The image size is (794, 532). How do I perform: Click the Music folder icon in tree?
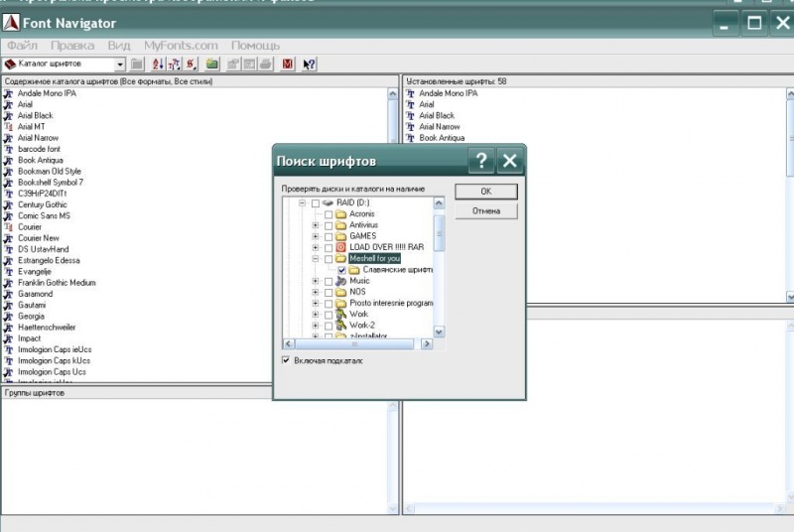[340, 281]
